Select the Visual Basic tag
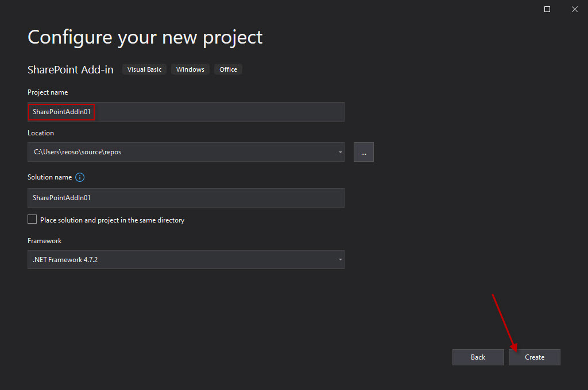This screenshot has height=390, width=588. point(144,69)
